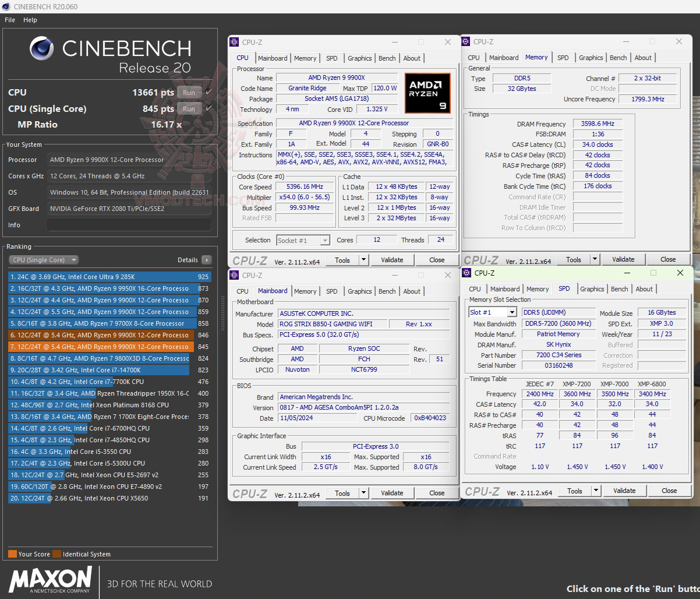Viewport: 700px width, 599px height.
Task: Click the top-right Memory CPU-Z window title icon
Action: [466, 41]
